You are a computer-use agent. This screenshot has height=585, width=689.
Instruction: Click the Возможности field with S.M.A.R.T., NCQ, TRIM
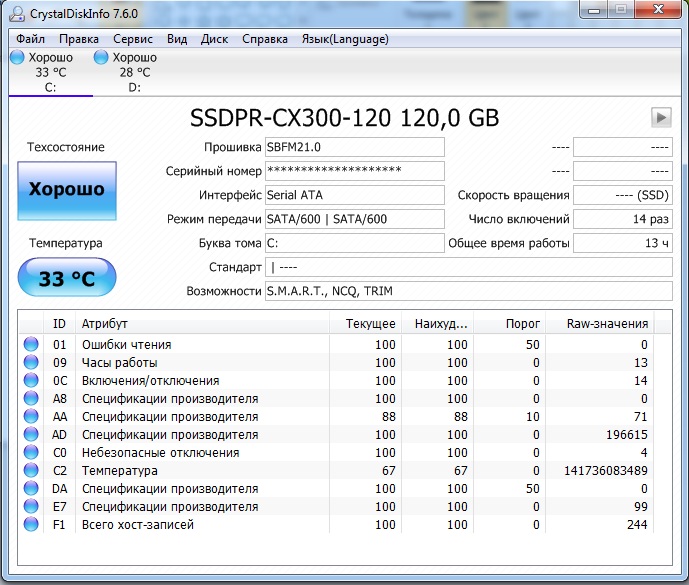[468, 291]
